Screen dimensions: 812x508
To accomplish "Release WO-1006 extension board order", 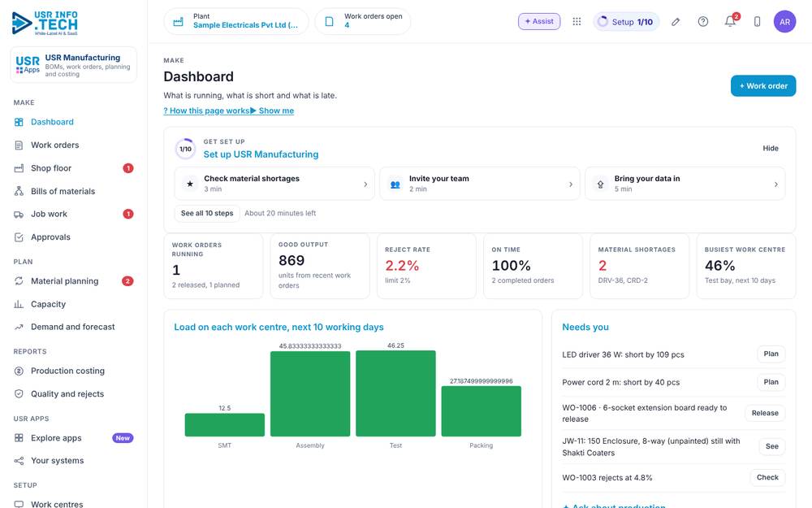I will click(765, 413).
